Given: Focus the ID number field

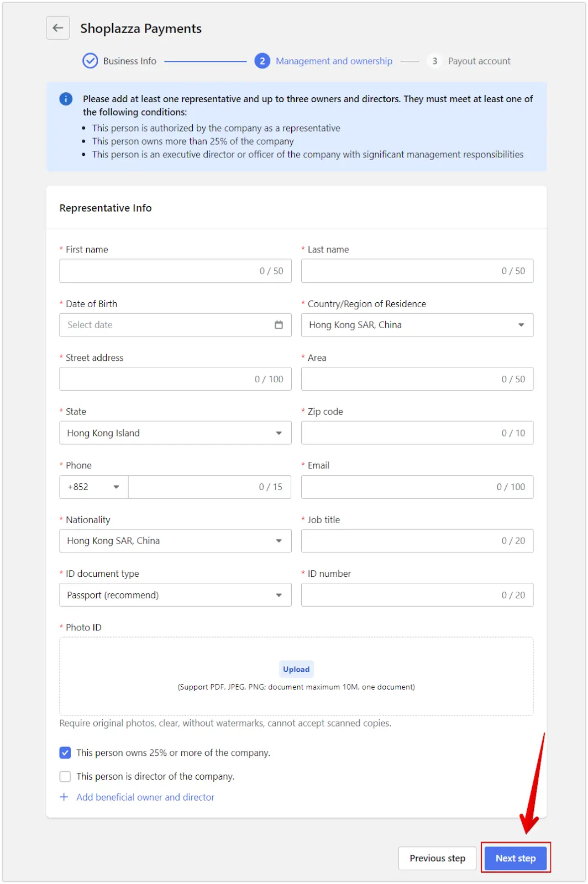Looking at the screenshot, I should point(417,595).
